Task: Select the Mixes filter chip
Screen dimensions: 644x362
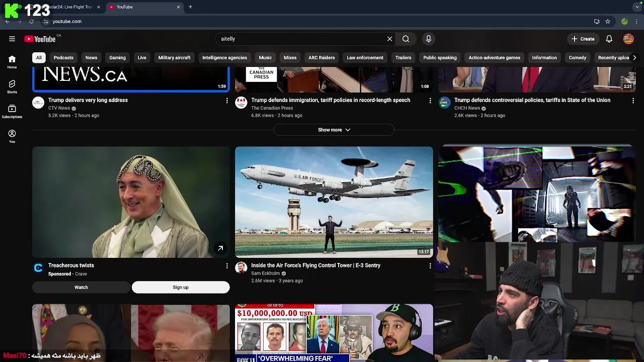Action: coord(290,58)
